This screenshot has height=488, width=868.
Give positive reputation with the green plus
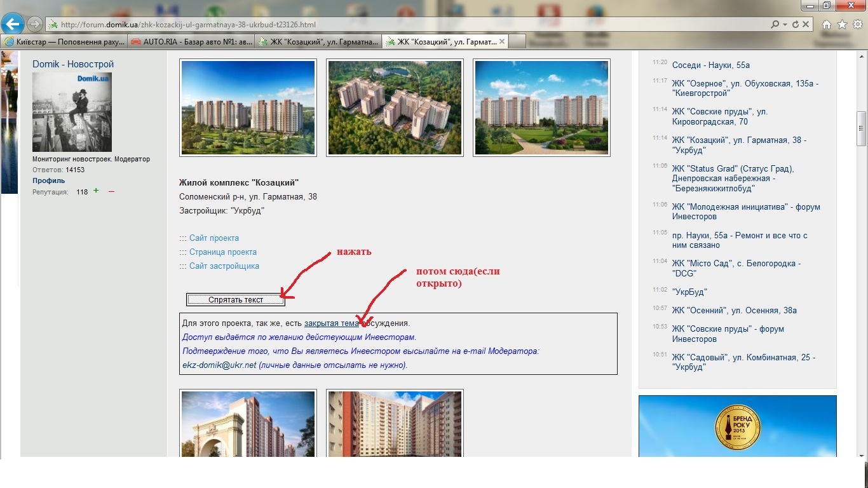[x=96, y=191]
